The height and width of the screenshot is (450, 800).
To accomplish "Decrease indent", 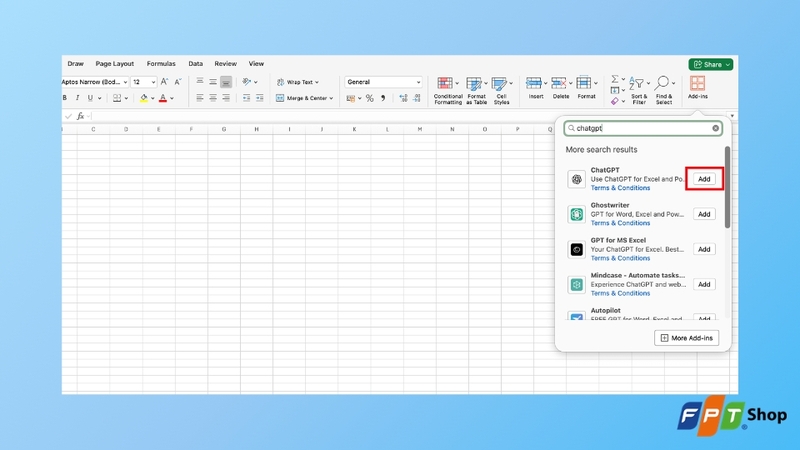I will tap(246, 98).
